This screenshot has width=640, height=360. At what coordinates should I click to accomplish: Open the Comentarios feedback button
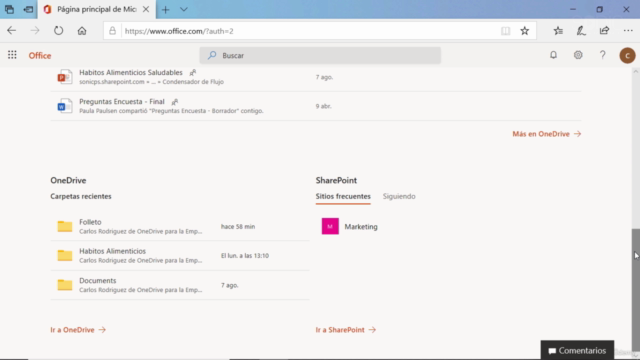577,350
